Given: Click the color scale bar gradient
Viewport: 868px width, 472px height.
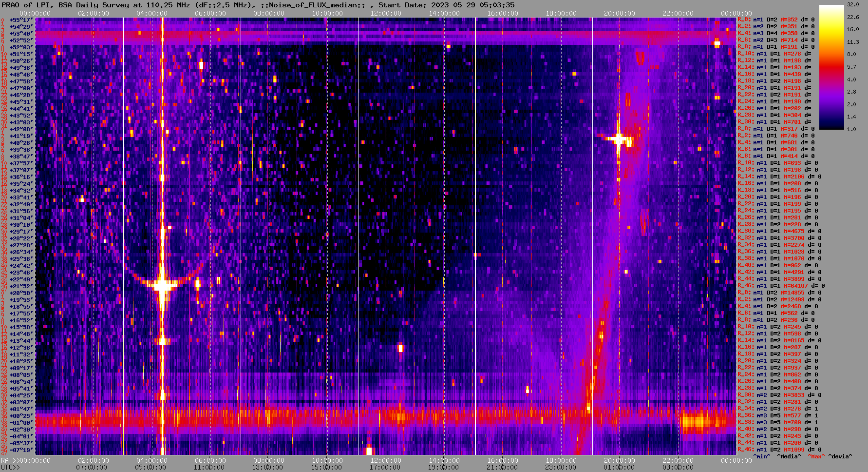Looking at the screenshot, I should (x=831, y=67).
